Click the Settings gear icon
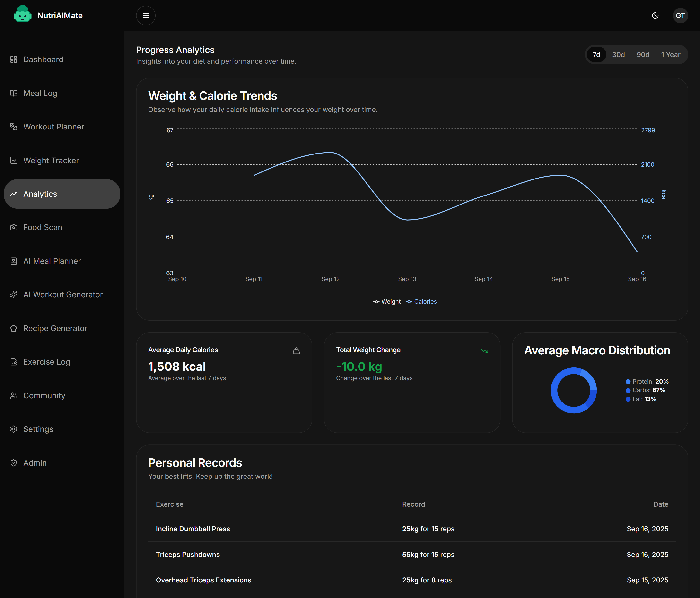 click(14, 429)
